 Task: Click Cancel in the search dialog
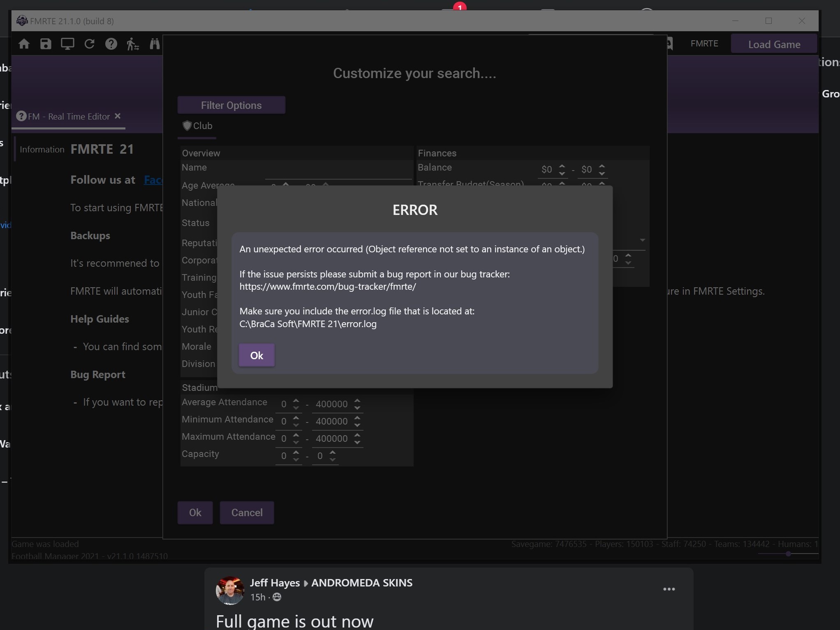tap(247, 512)
